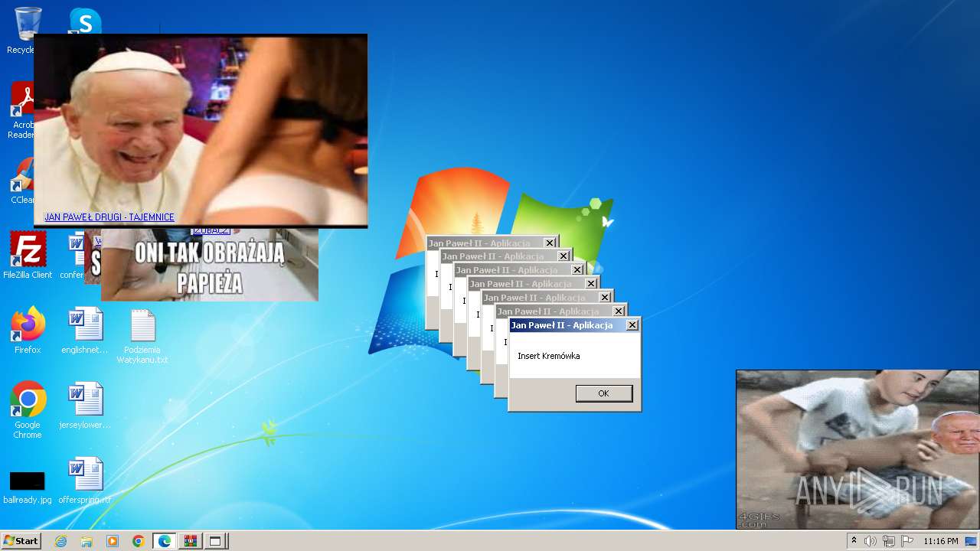This screenshot has width=980, height=551.
Task: Select the jerseylower Word document icon
Action: pyautogui.click(x=85, y=406)
